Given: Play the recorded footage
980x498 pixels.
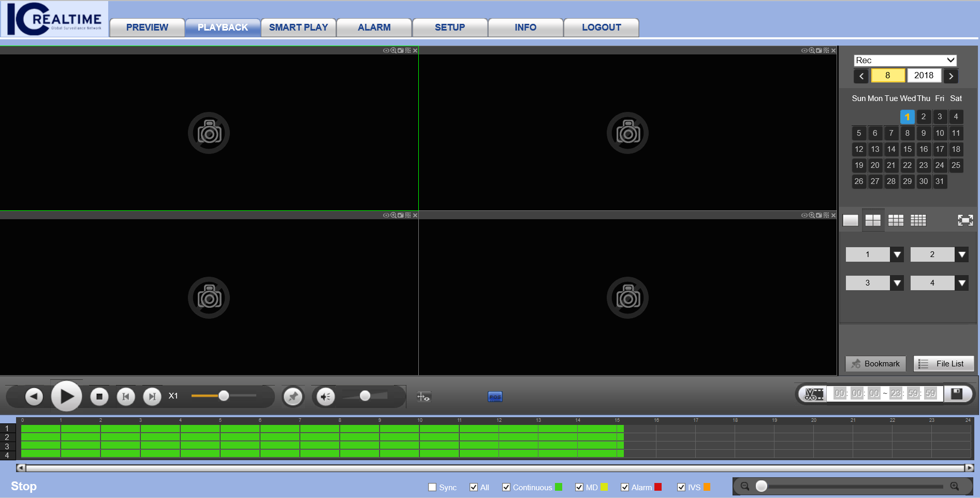Looking at the screenshot, I should 66,396.
